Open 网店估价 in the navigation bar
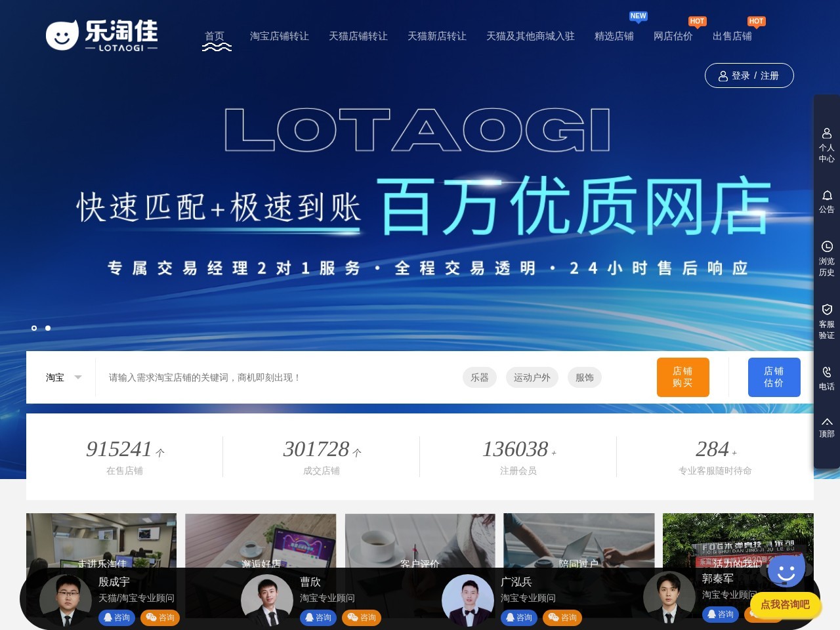 pos(673,36)
